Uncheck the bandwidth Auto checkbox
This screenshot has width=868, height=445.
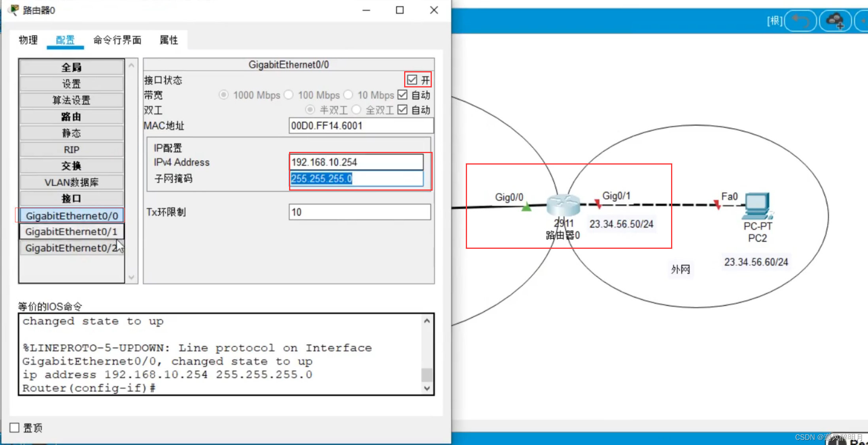[403, 95]
